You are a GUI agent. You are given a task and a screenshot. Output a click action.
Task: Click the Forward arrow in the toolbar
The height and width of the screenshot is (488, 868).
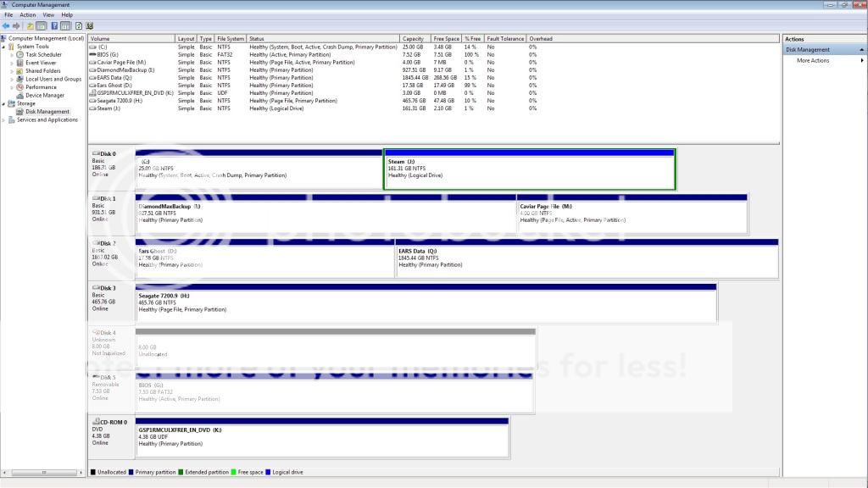click(16, 25)
